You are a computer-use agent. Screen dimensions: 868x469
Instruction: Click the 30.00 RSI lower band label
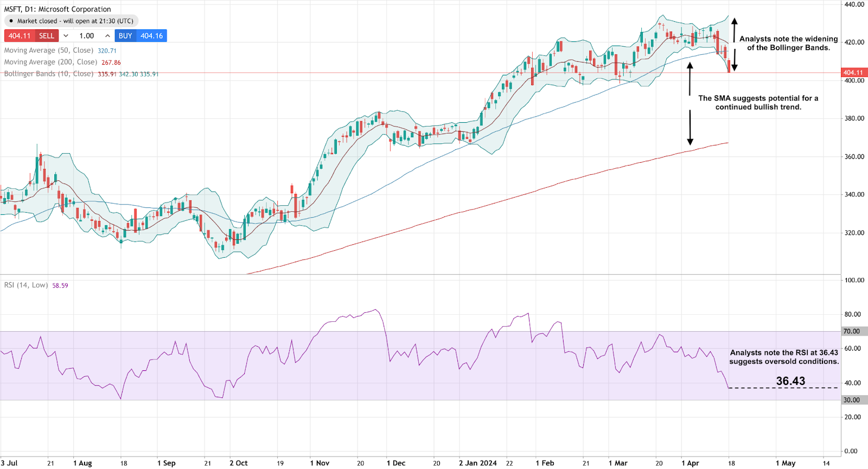(851, 400)
